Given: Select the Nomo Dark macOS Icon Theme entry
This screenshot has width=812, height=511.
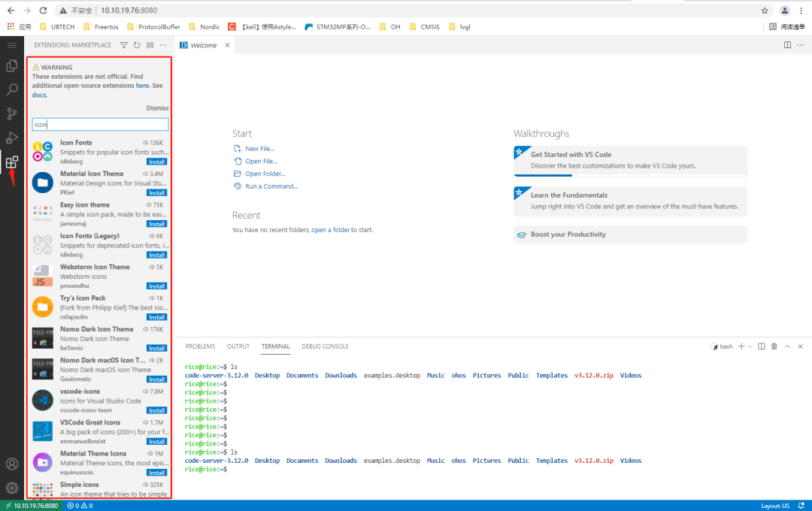Looking at the screenshot, I should tap(99, 369).
